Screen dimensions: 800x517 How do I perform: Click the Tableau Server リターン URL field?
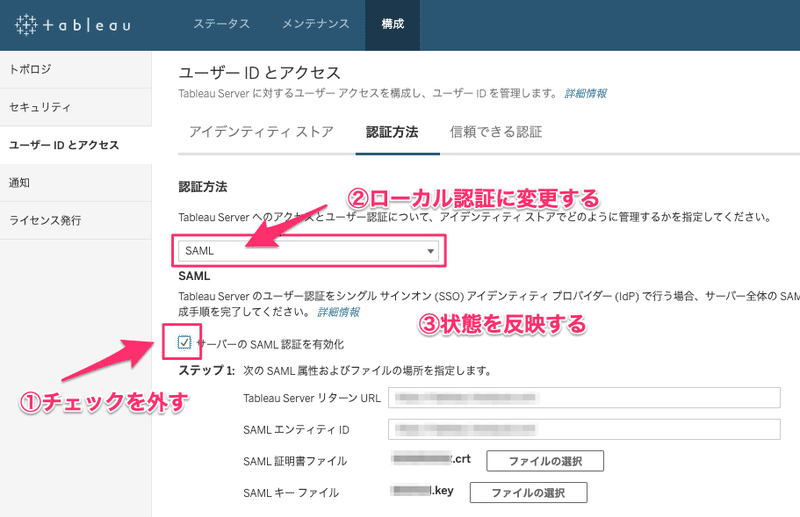584,398
